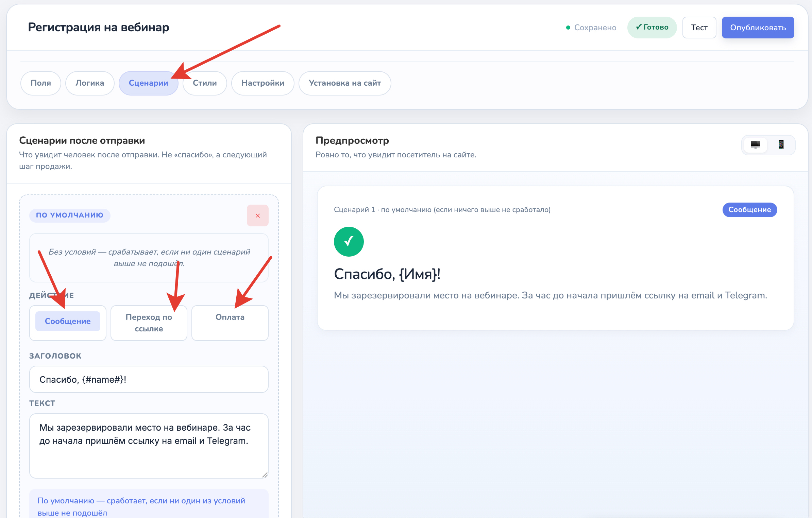Open the Сценарии tab

[x=149, y=83]
